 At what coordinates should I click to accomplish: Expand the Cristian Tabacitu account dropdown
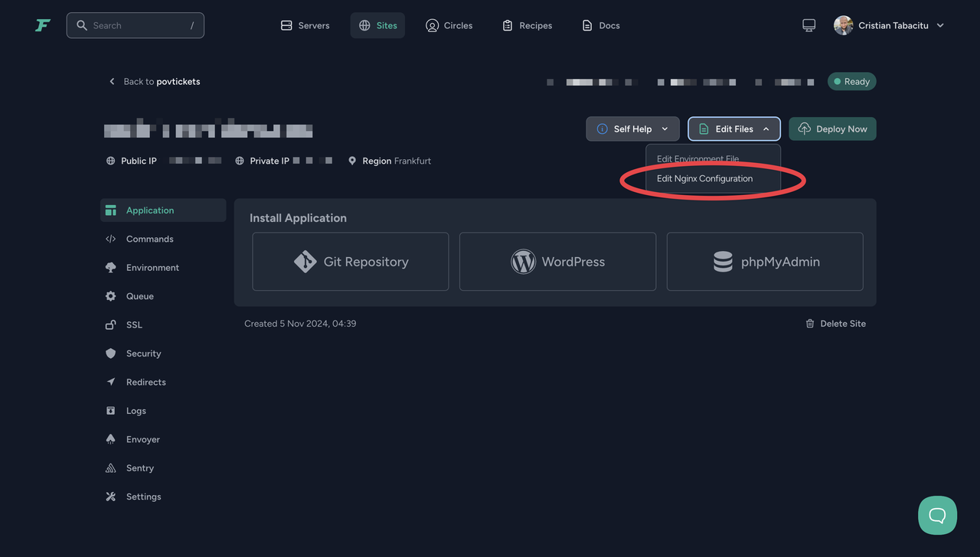[890, 25]
